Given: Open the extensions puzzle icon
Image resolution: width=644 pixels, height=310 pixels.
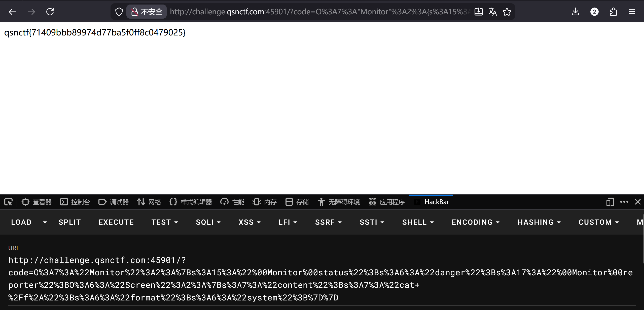Looking at the screenshot, I should (613, 12).
